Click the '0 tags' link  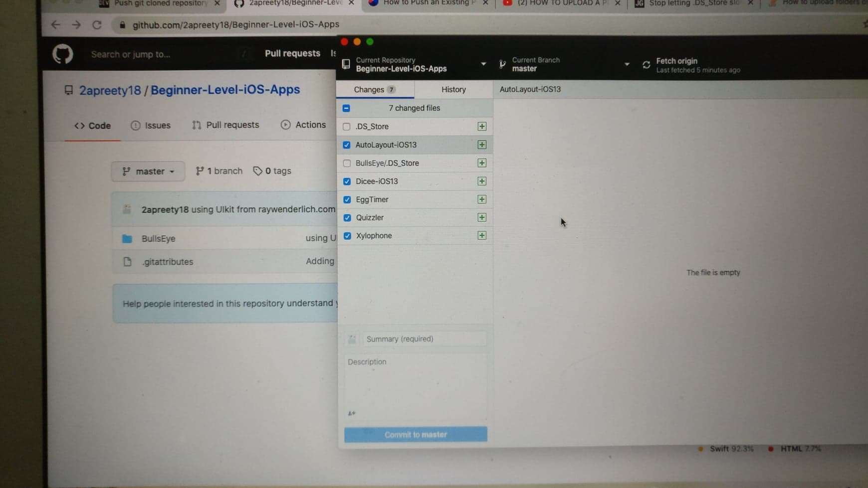point(272,171)
